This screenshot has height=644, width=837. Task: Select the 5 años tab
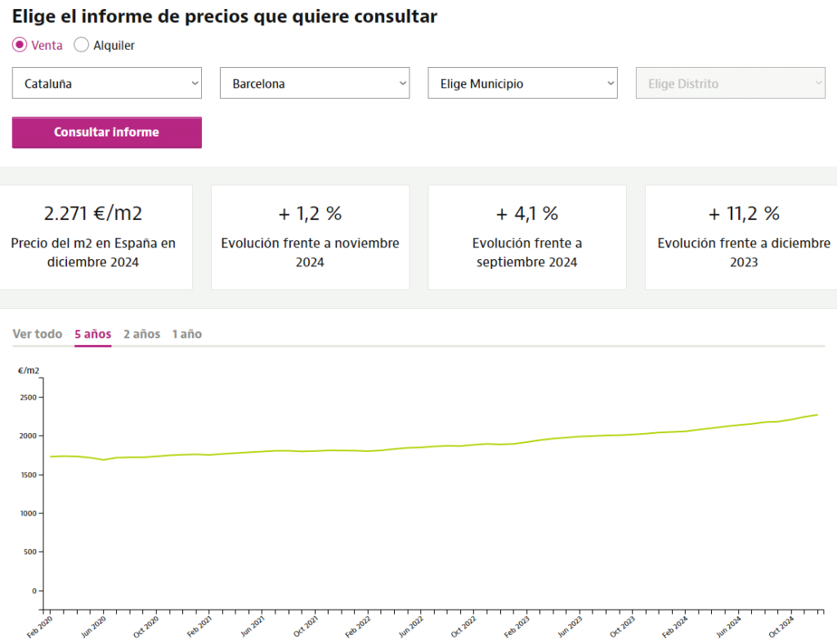pos(92,334)
